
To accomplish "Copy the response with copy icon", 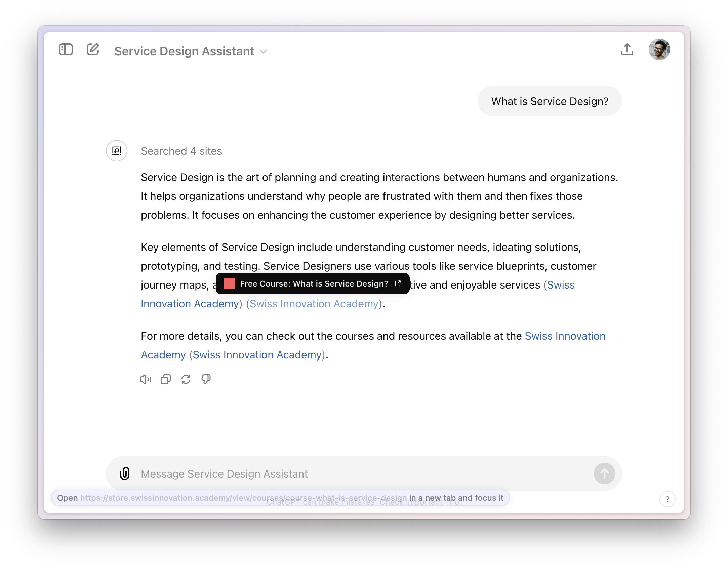I will [x=166, y=379].
